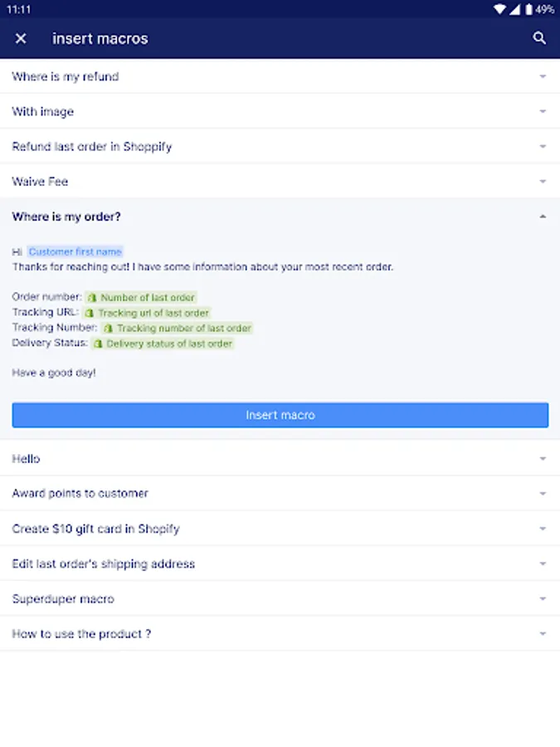Select Edit last order's shipping address
This screenshot has height=747, width=560.
pyautogui.click(x=104, y=564)
